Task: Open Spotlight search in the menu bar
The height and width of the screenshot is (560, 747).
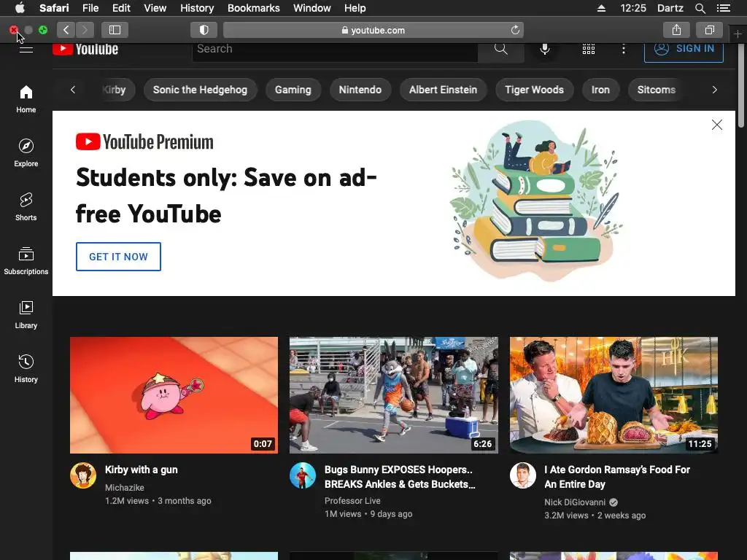Action: tap(700, 8)
